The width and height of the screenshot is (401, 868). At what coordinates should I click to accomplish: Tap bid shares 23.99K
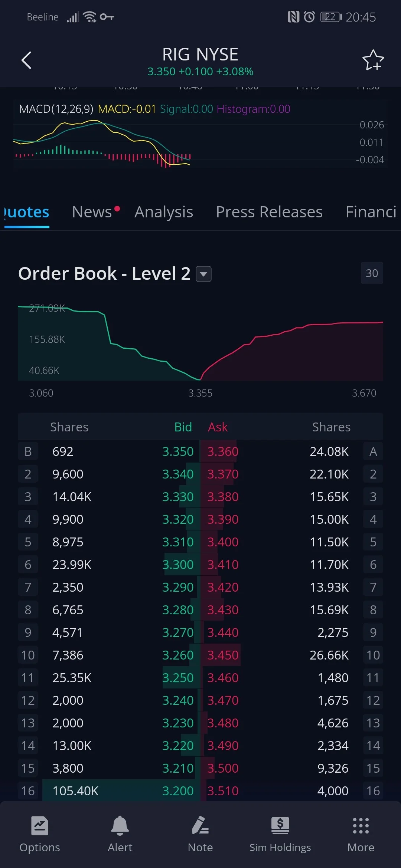point(72,565)
